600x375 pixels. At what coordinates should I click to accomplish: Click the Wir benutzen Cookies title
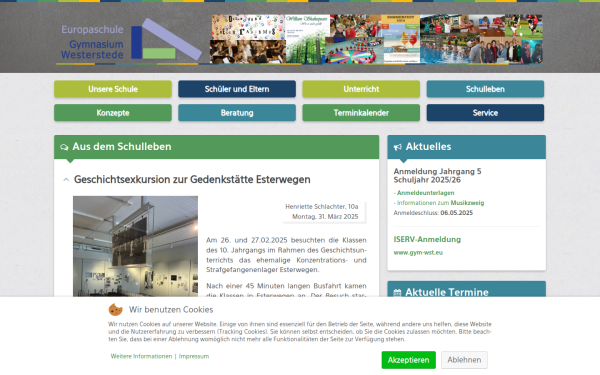pyautogui.click(x=171, y=310)
